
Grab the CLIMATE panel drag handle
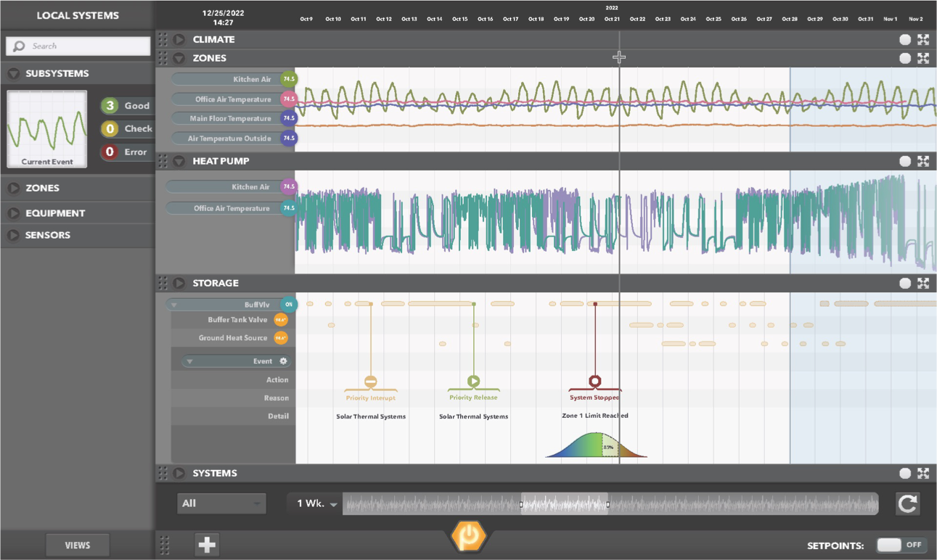pos(163,39)
